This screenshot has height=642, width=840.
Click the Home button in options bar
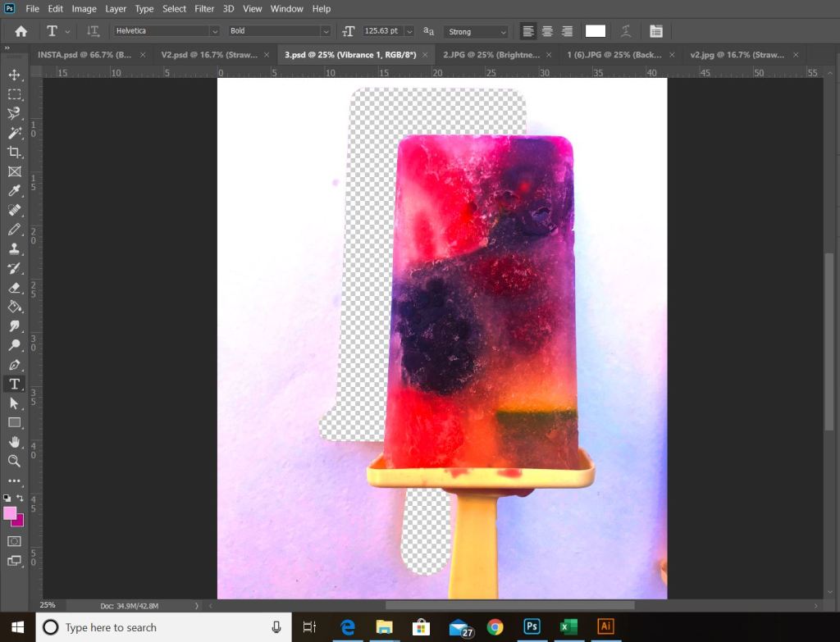tap(21, 31)
